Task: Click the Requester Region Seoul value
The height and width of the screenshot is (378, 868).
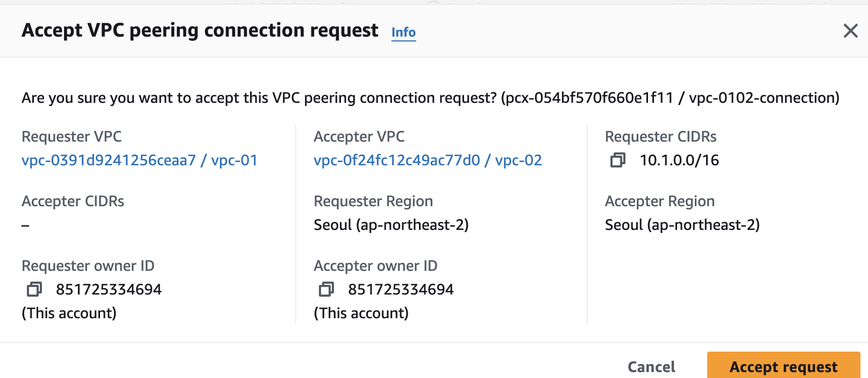Action: 391,225
